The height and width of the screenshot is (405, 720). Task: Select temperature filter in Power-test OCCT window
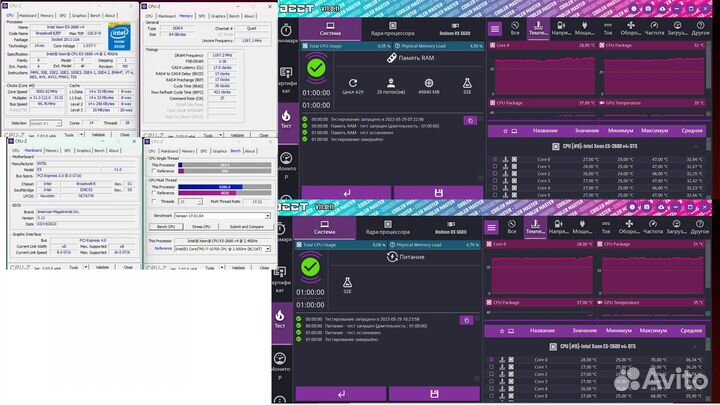pos(535,227)
